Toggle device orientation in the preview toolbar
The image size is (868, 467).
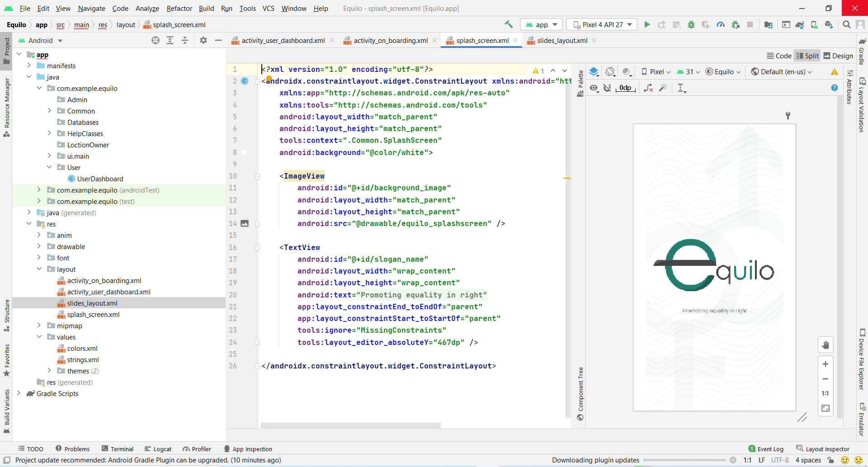(x=610, y=71)
